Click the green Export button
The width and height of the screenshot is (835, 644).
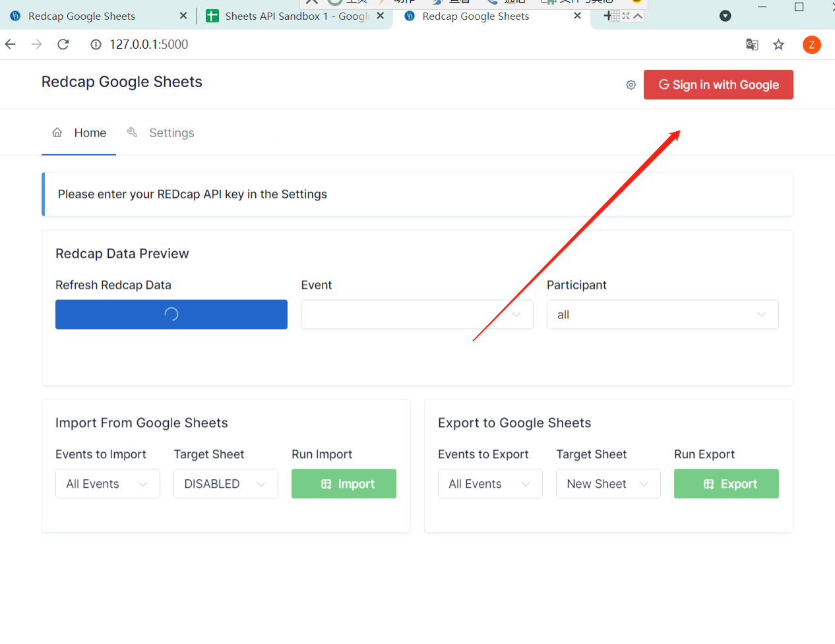[x=726, y=484]
